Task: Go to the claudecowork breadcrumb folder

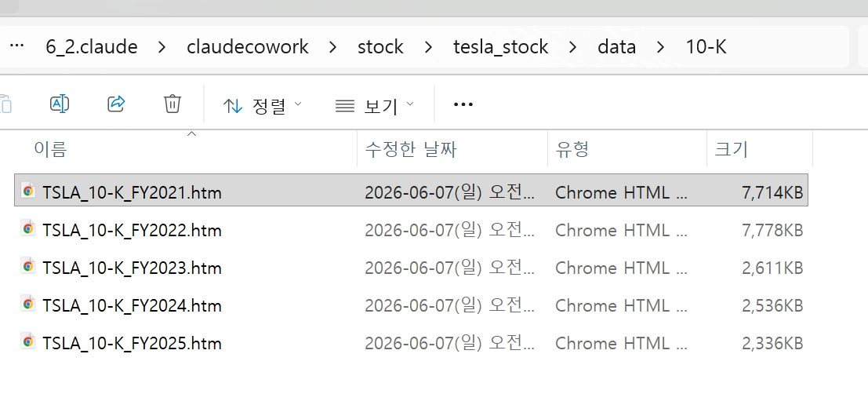Action: pos(248,47)
